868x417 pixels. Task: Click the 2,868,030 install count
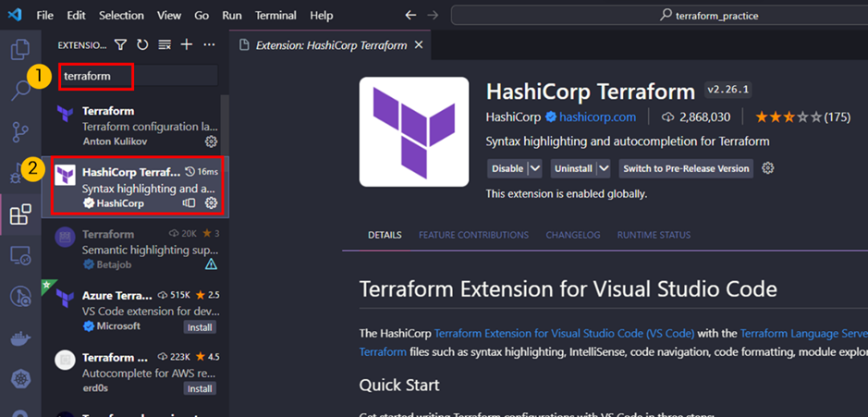696,117
